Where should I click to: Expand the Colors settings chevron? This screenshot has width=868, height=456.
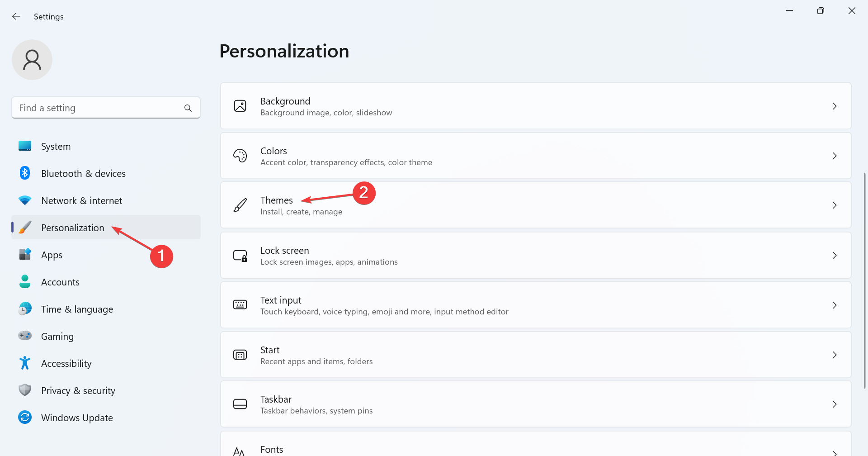tap(835, 156)
